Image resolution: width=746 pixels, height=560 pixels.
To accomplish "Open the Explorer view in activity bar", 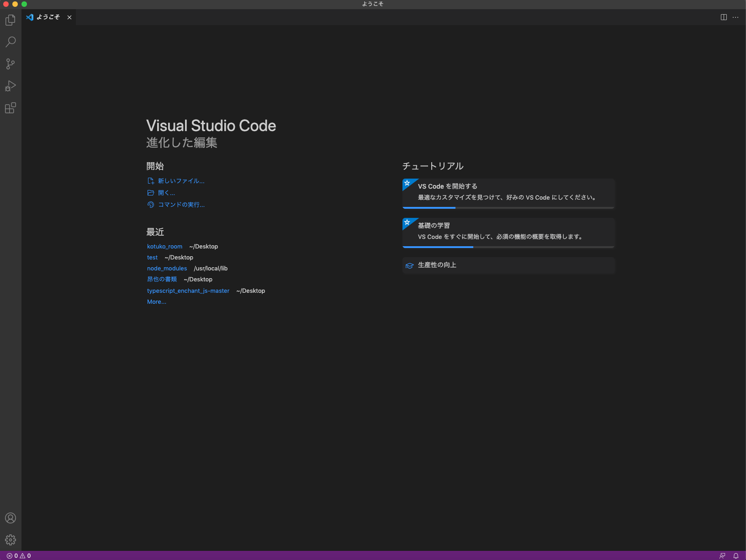I will (x=11, y=20).
